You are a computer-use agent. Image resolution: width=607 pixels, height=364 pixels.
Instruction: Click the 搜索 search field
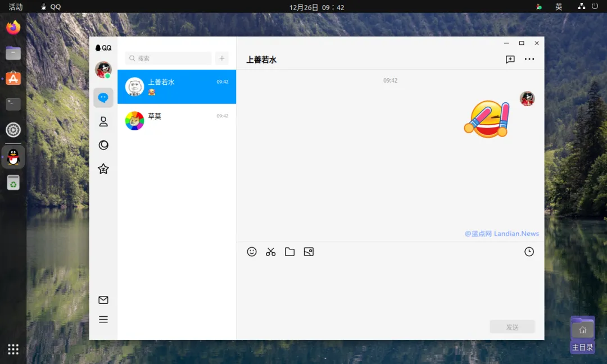coord(169,58)
